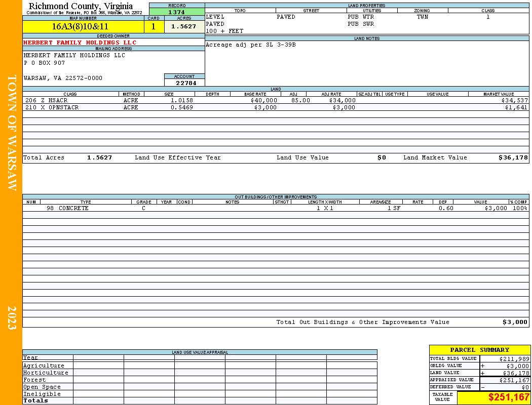Click Land Use Value $0
This screenshot has height=405, width=532.
(x=382, y=157)
